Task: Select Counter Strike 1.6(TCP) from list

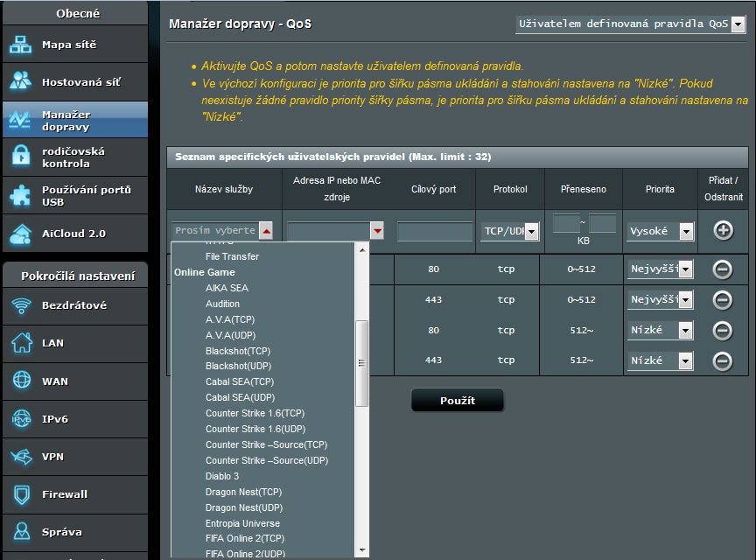Action: 255,413
